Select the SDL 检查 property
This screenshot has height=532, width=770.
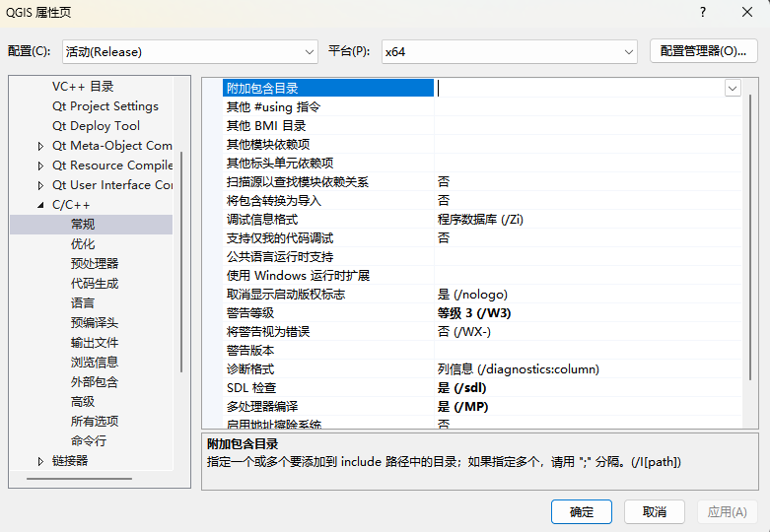click(x=251, y=388)
